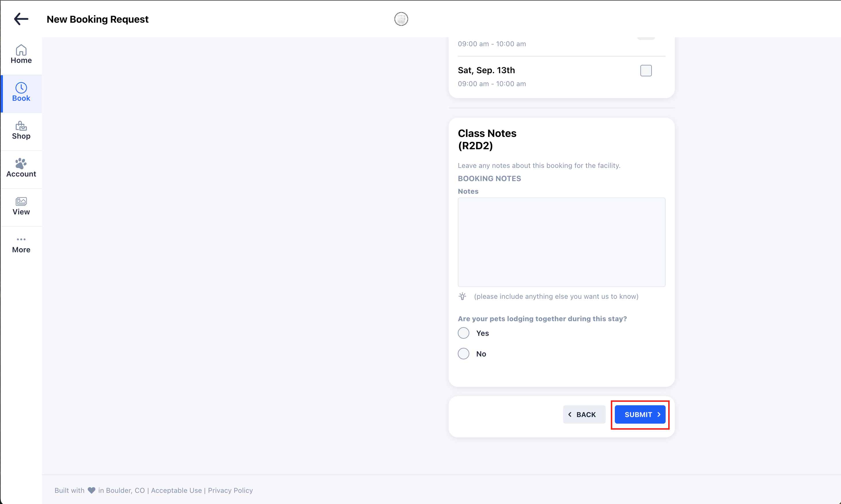
Task: Select No for pets lodging together
Action: 463,354
